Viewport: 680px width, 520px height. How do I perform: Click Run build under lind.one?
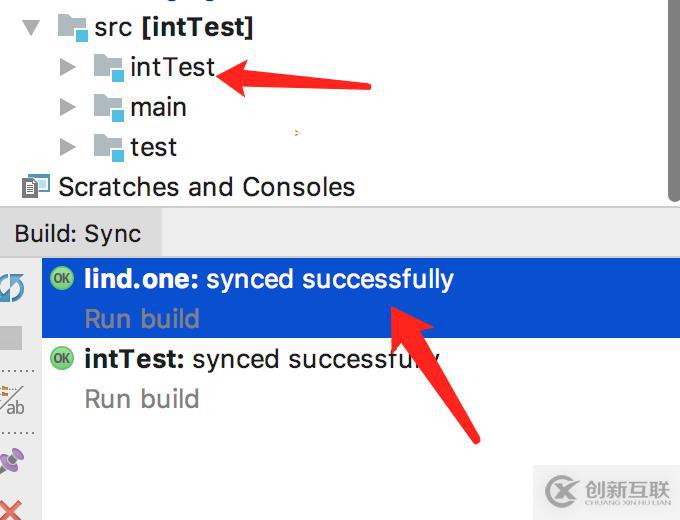pyautogui.click(x=142, y=319)
